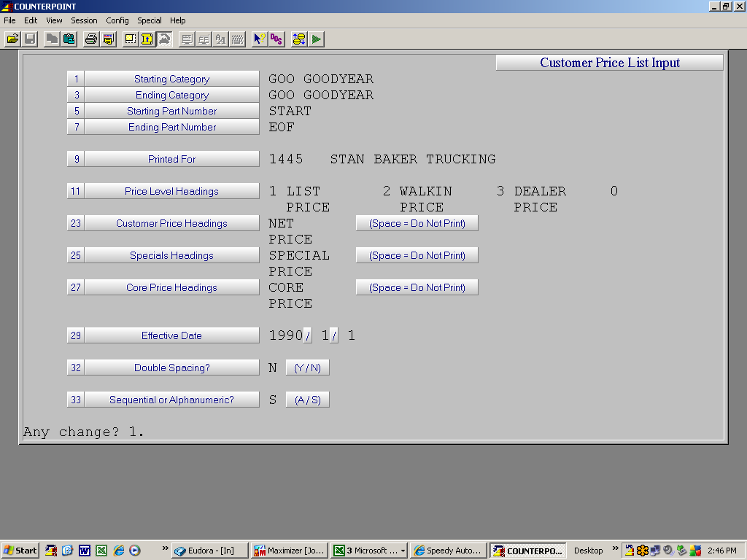Click the Print toolbar icon

tap(90, 39)
